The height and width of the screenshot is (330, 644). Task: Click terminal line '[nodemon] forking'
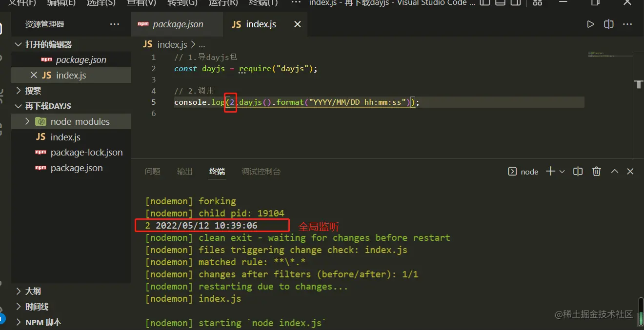pyautogui.click(x=191, y=201)
